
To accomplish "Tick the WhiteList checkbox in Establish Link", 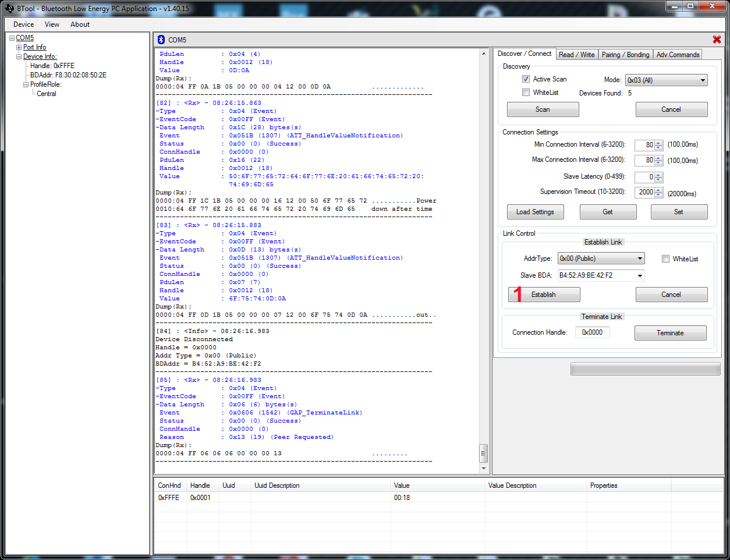I will tap(665, 259).
